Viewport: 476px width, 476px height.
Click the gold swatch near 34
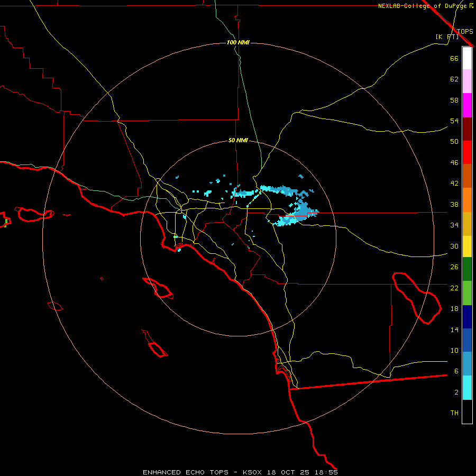pyautogui.click(x=467, y=223)
